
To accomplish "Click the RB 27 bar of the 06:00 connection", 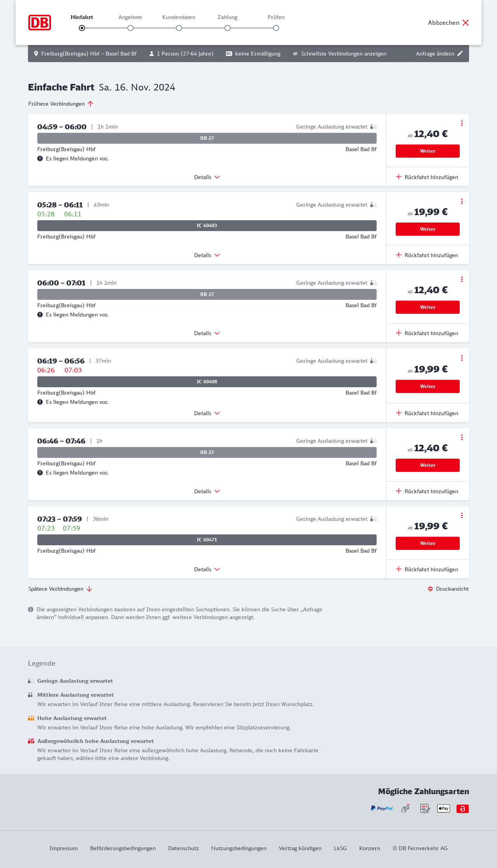I will click(207, 294).
